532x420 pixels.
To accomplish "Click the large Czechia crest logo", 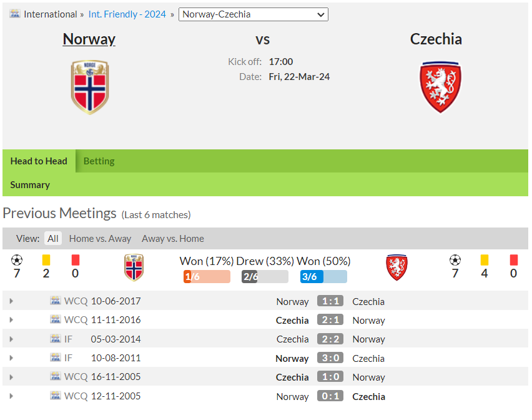I will [440, 87].
